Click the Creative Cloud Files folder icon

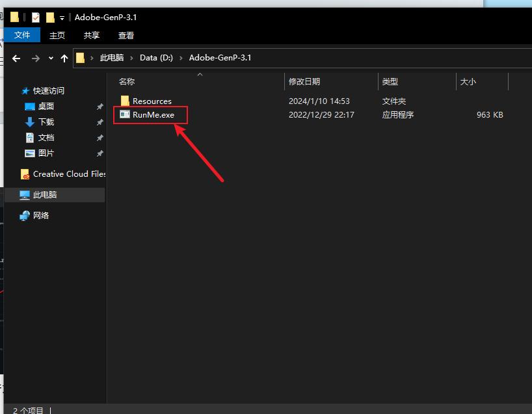[25, 174]
